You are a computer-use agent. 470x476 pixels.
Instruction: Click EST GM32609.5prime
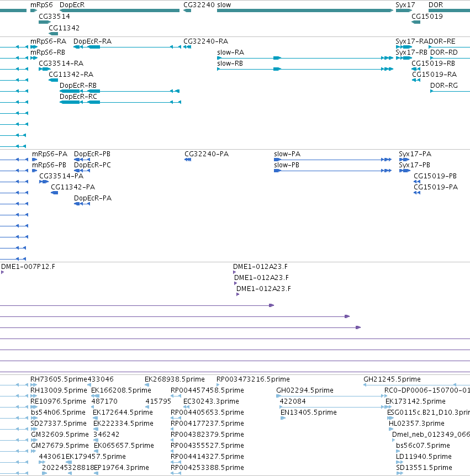point(60,435)
